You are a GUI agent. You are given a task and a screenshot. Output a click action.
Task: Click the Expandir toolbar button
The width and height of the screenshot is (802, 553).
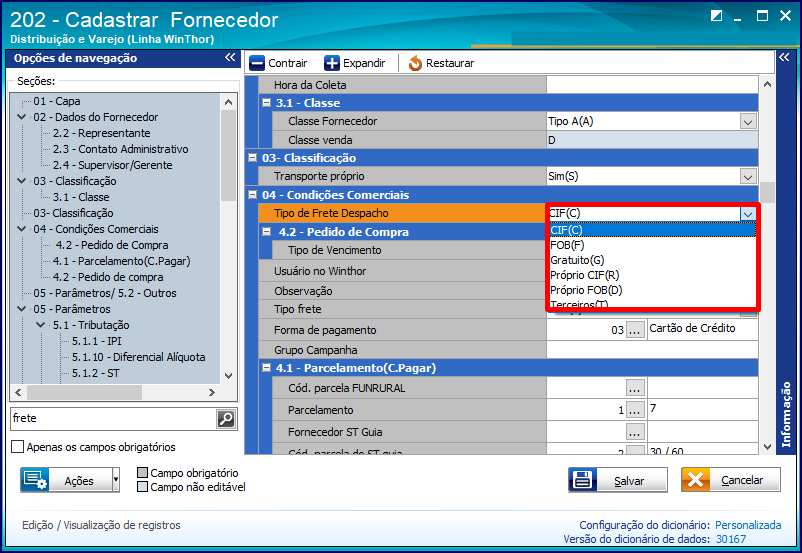(354, 63)
